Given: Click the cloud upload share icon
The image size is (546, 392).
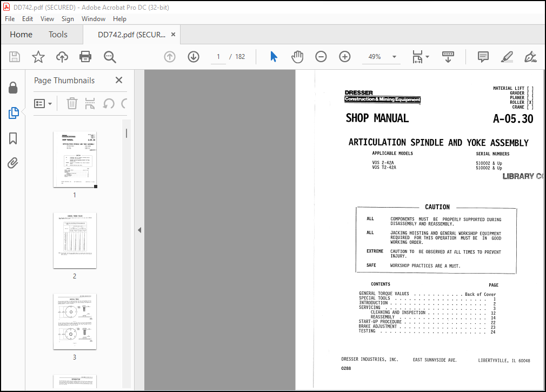Looking at the screenshot, I should (x=62, y=57).
